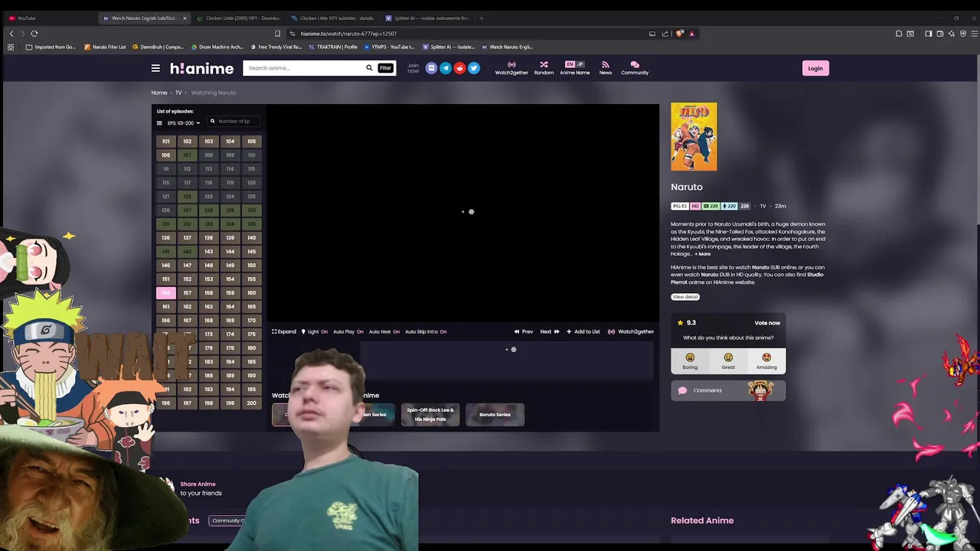The height and width of the screenshot is (551, 980).
Task: Click the bookmark page icon
Action: pyautogui.click(x=277, y=34)
